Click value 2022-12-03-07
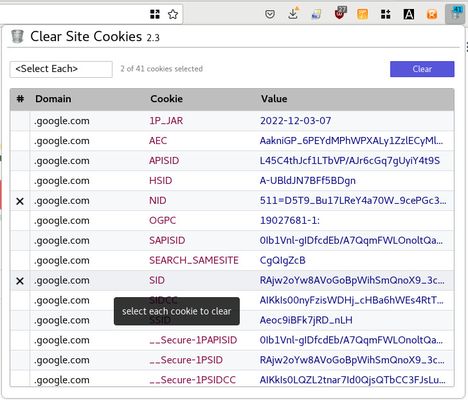468x400 pixels. [x=296, y=121]
